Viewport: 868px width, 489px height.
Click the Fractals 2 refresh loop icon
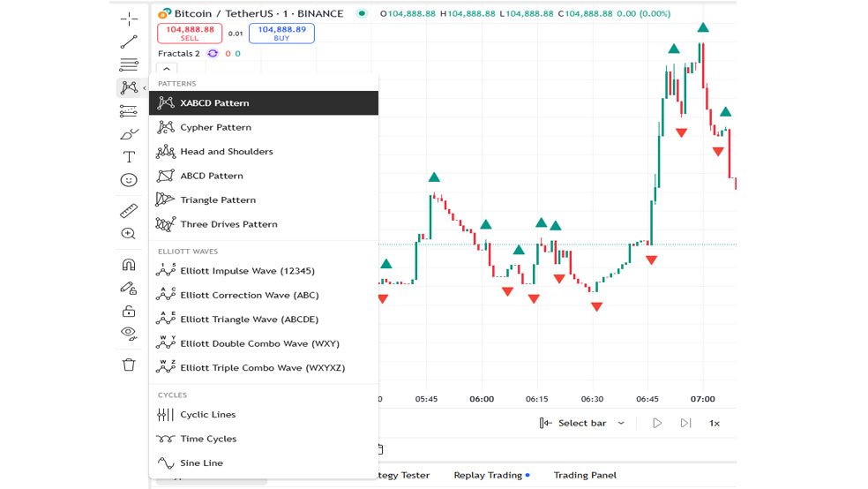(x=213, y=54)
